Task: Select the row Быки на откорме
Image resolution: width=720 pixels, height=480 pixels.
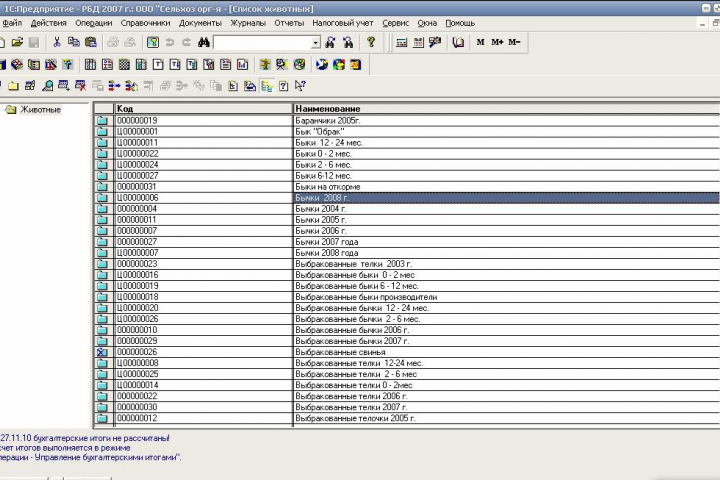Action: click(x=407, y=187)
